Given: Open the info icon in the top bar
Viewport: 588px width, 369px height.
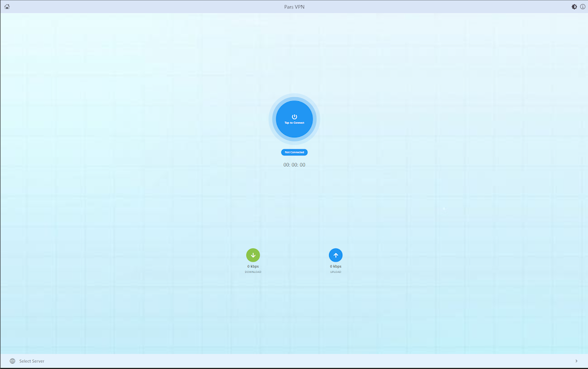Looking at the screenshot, I should pos(582,7).
